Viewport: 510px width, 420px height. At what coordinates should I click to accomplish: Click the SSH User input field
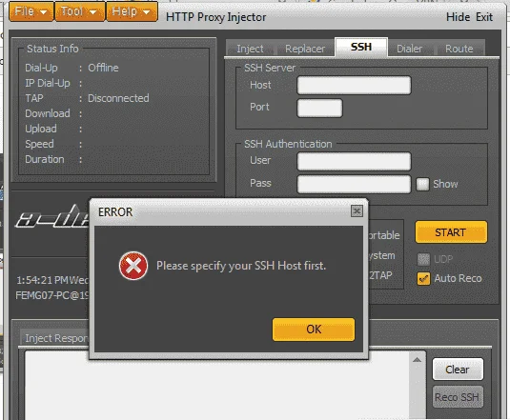click(354, 161)
